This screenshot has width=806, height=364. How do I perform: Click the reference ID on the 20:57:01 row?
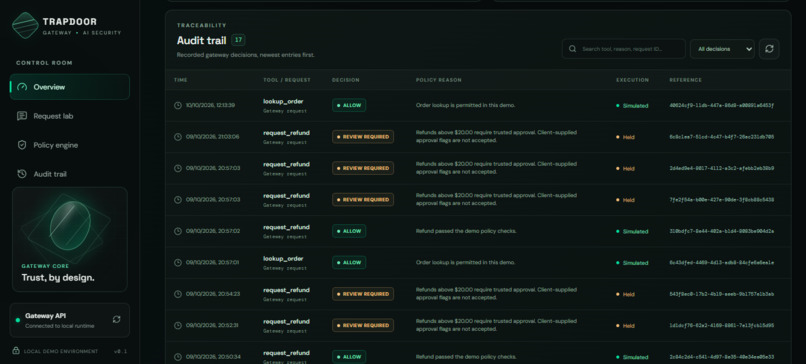(x=722, y=263)
